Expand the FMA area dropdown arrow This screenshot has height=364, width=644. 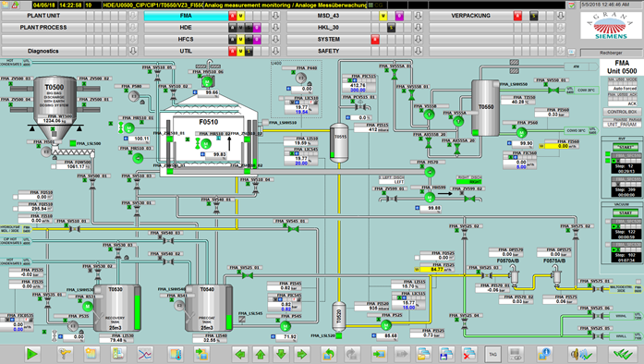(x=275, y=16)
